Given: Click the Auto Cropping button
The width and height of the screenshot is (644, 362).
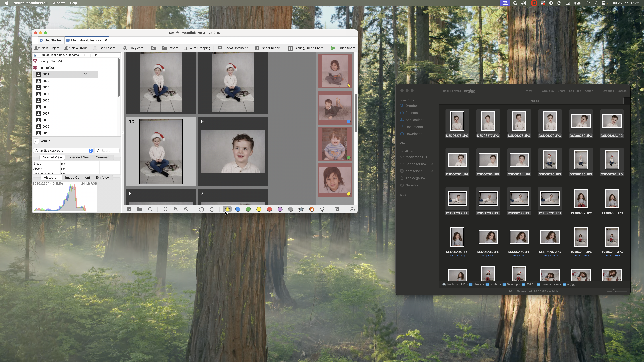Looking at the screenshot, I should [x=197, y=48].
